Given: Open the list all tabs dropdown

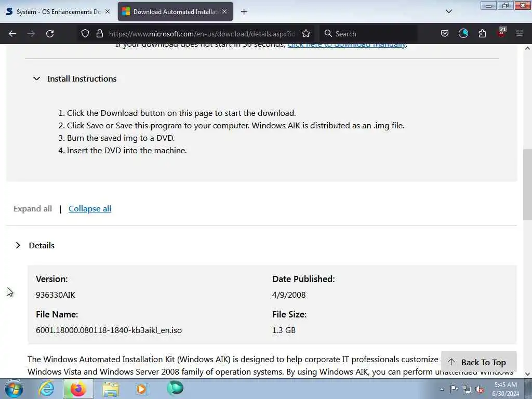Looking at the screenshot, I should pos(448,11).
